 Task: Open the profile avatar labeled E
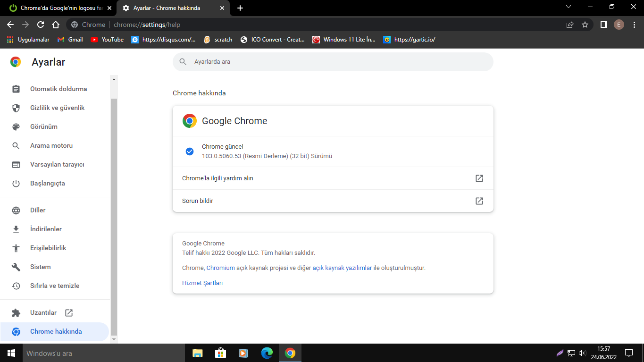click(619, 25)
